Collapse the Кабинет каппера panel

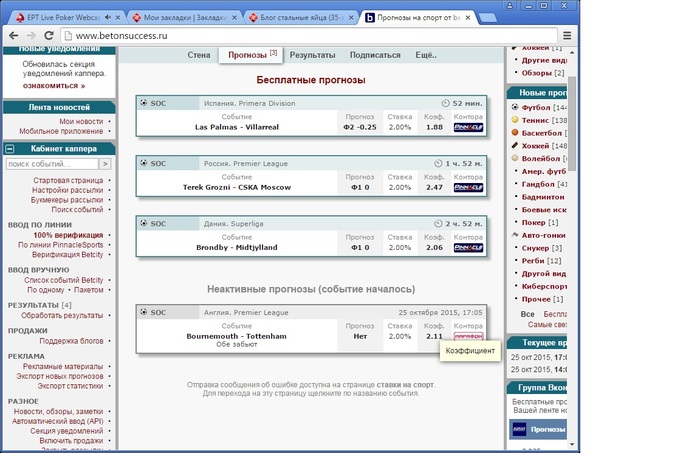(x=10, y=149)
